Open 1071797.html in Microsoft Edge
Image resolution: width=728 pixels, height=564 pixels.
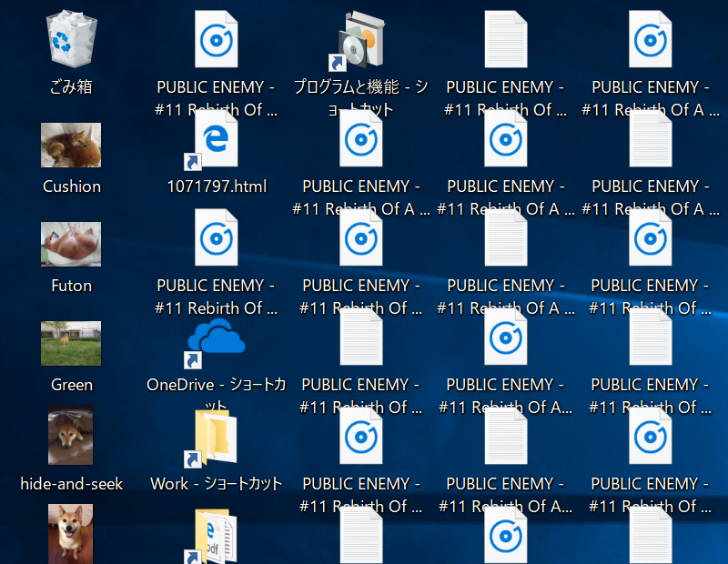216,141
